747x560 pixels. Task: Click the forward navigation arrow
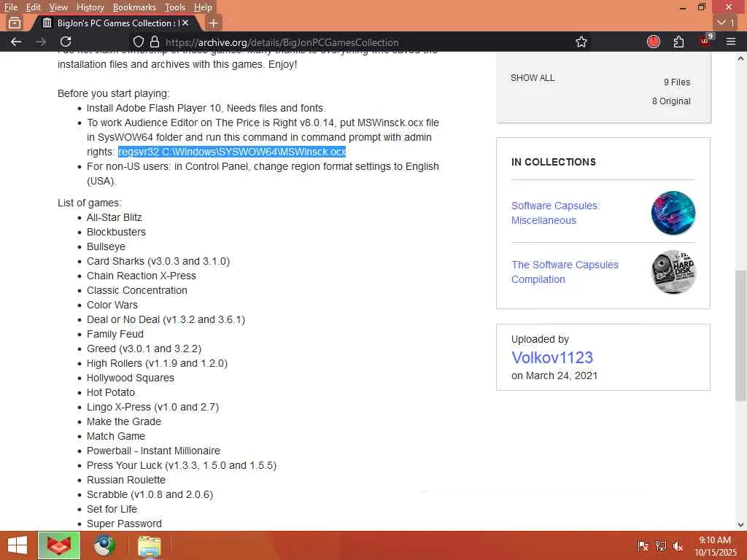(x=41, y=42)
